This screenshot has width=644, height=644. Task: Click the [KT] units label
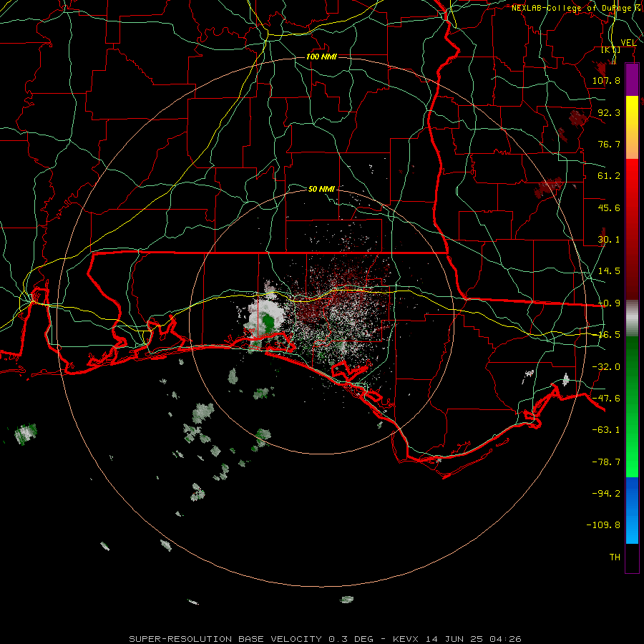(x=611, y=49)
